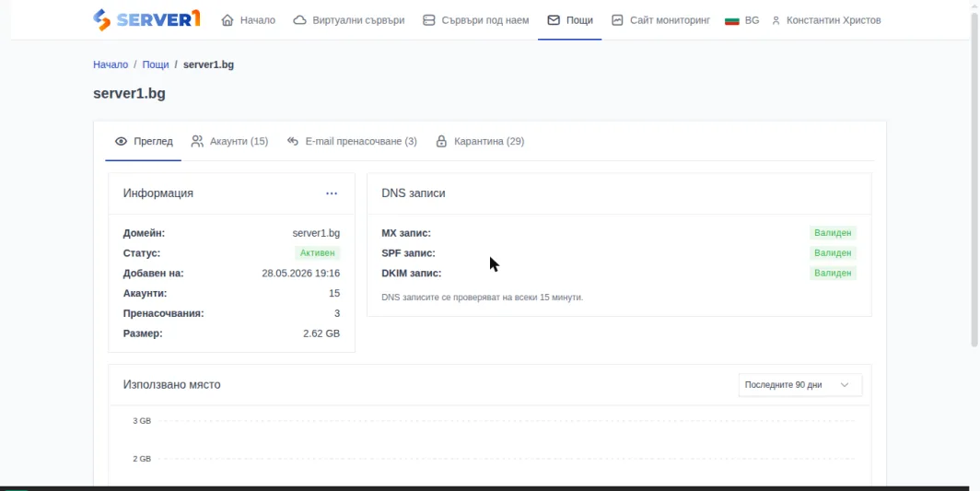
Task: Click the server1.bg page heading
Action: (x=129, y=94)
